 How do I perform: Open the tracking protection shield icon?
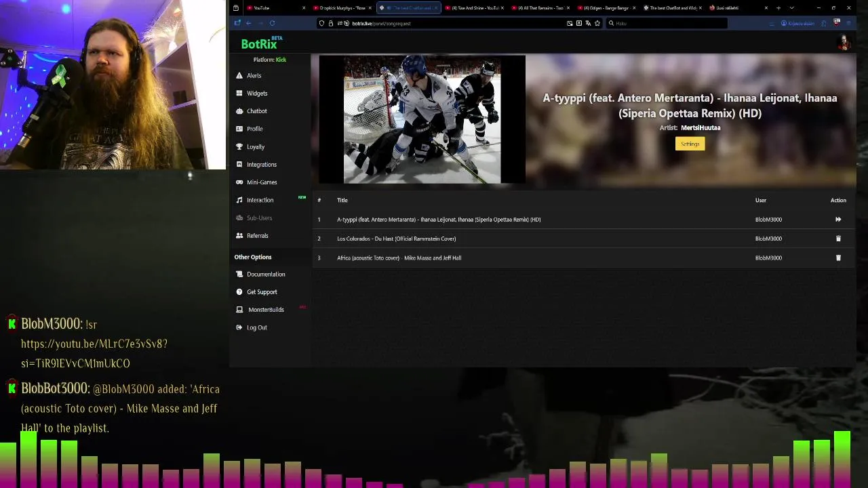pyautogui.click(x=321, y=23)
